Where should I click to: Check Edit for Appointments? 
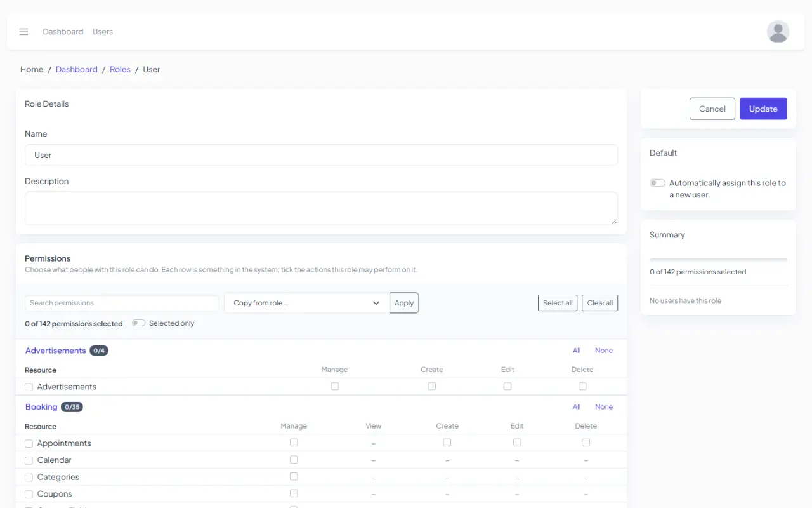pos(517,443)
